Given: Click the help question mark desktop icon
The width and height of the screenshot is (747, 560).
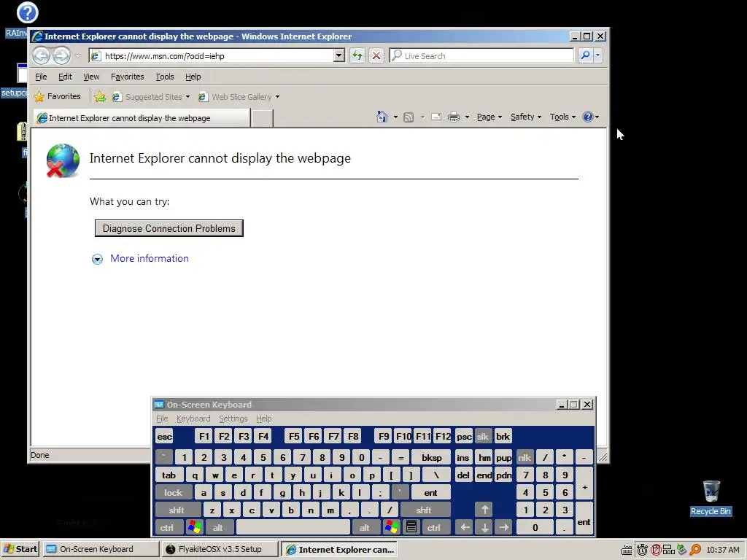Looking at the screenshot, I should tap(27, 12).
